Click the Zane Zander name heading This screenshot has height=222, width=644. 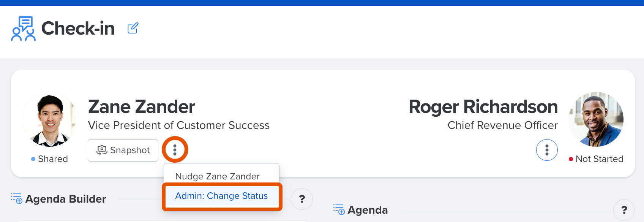(x=142, y=107)
